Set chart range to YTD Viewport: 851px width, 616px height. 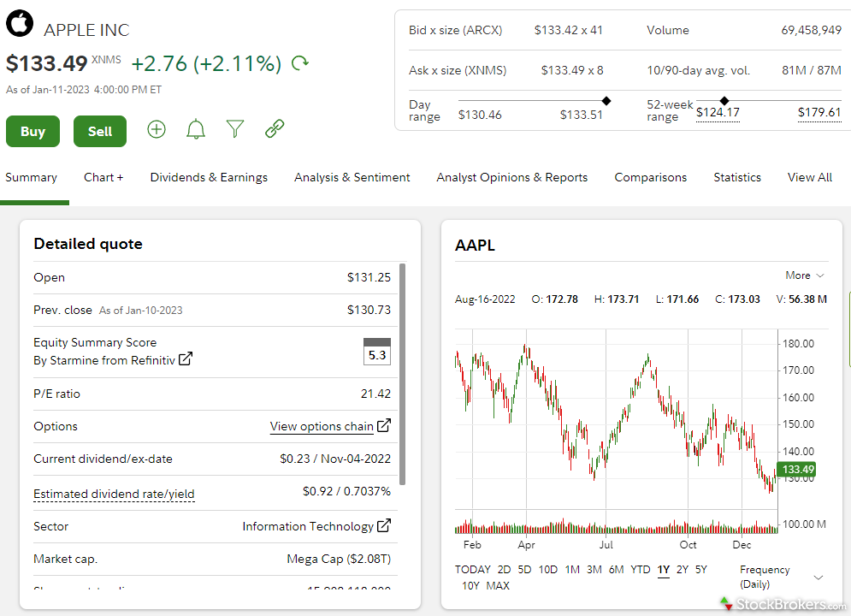pyautogui.click(x=641, y=569)
